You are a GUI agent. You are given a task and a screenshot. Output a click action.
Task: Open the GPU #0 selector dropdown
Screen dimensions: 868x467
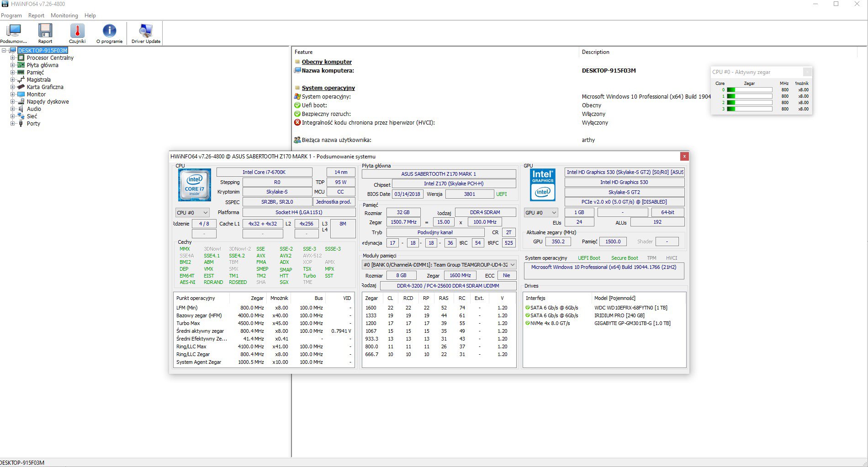coord(541,212)
